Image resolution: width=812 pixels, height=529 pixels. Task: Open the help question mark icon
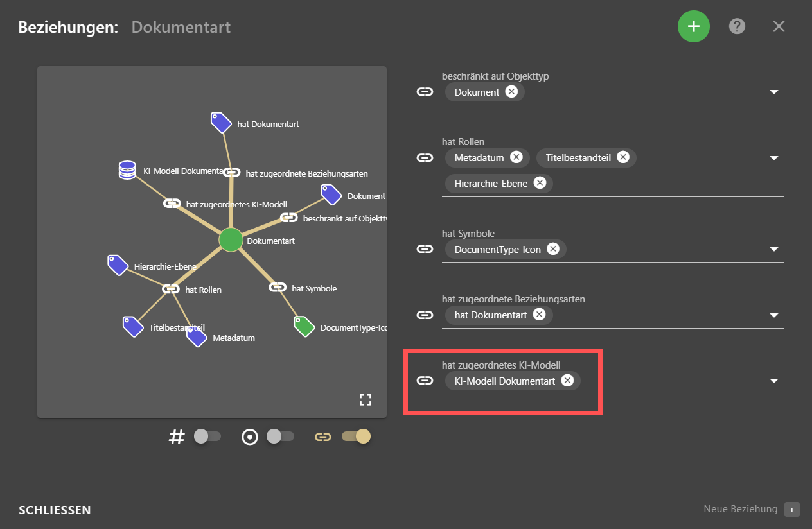point(737,26)
